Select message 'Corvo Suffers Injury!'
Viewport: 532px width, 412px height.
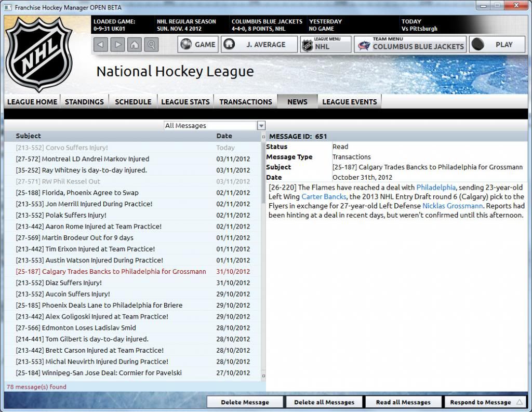132,148
